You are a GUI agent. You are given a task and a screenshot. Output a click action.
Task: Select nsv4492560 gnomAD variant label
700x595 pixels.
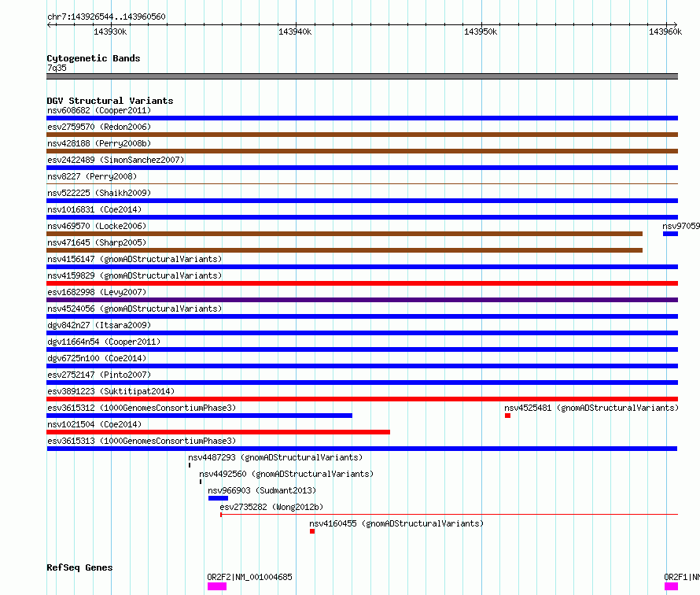286,474
